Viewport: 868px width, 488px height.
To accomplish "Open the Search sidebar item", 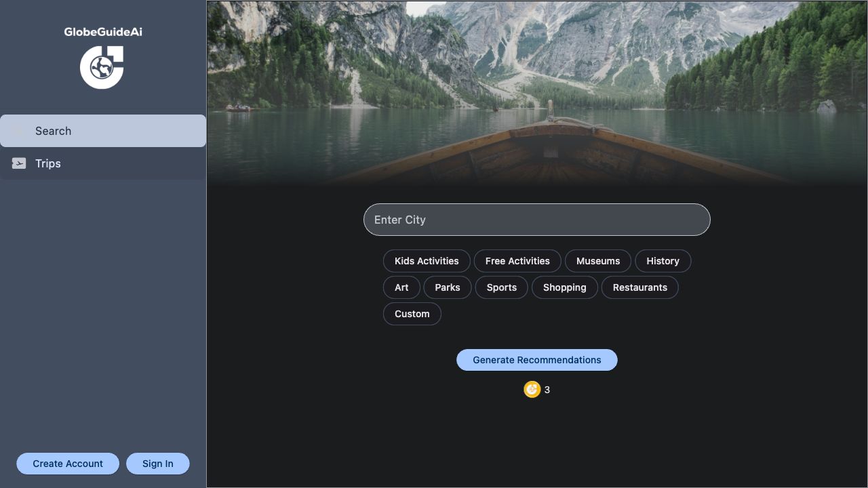I will pyautogui.click(x=103, y=131).
